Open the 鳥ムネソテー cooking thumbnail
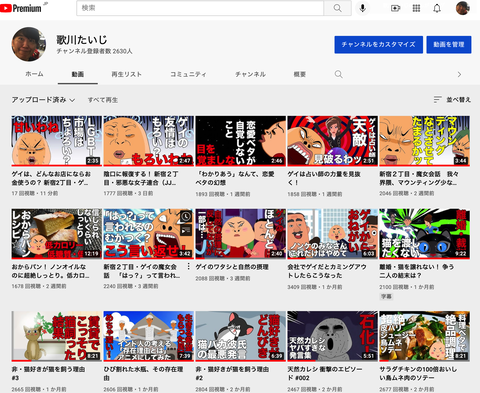 pos(424,336)
